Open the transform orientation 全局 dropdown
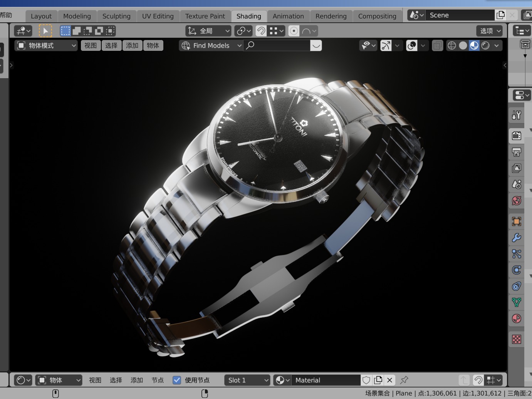 pyautogui.click(x=208, y=30)
